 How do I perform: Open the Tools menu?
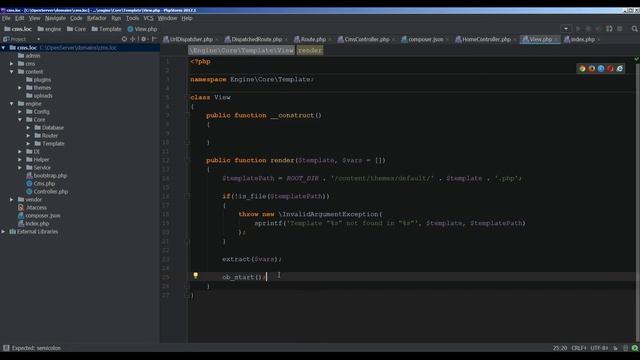(x=132, y=18)
